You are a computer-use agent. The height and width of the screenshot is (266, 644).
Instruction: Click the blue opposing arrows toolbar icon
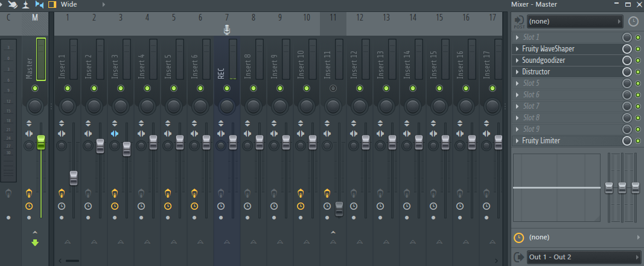(39, 4)
